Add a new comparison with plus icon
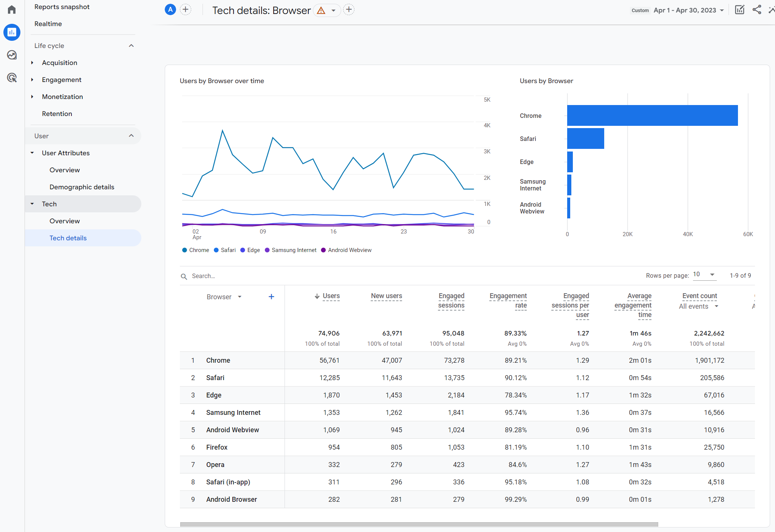This screenshot has width=775, height=532. click(186, 10)
